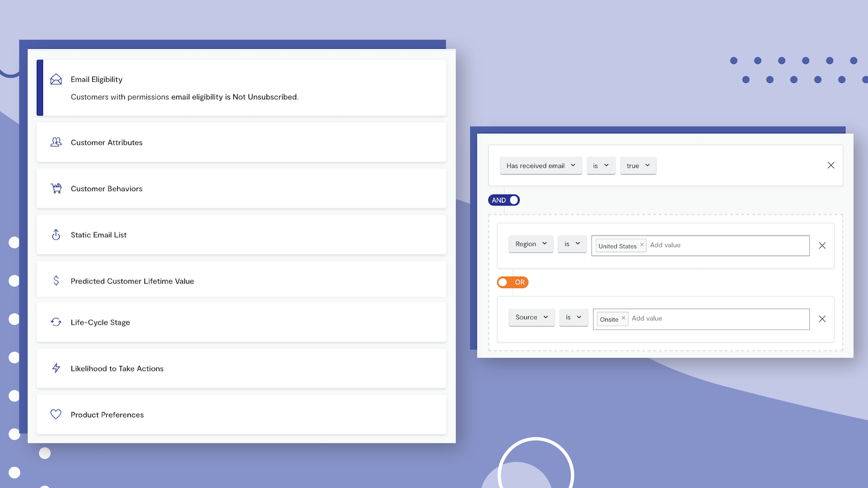Expand the Source dropdown
Viewport: 868px width, 488px height.
531,317
